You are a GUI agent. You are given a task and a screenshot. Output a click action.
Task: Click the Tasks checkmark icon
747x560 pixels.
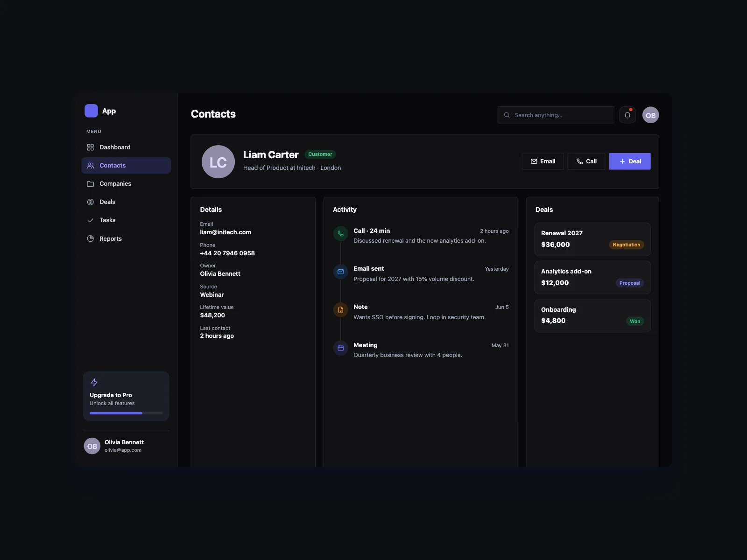91,220
